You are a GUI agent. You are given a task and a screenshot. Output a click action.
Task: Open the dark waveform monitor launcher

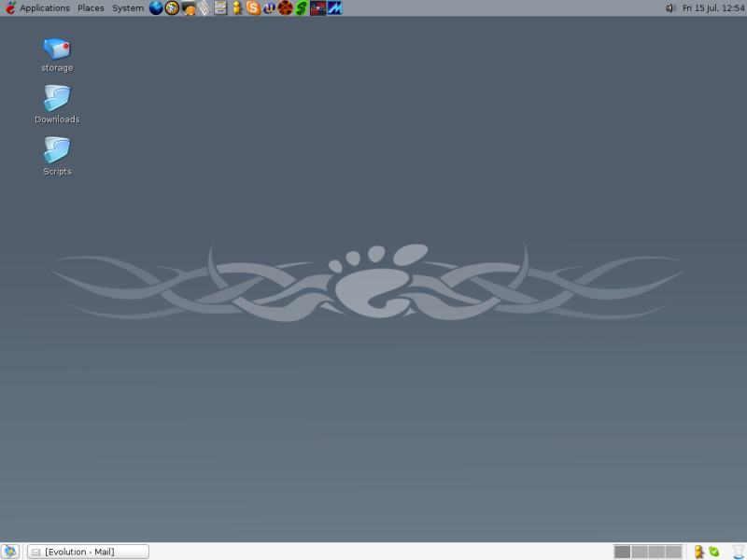click(317, 8)
